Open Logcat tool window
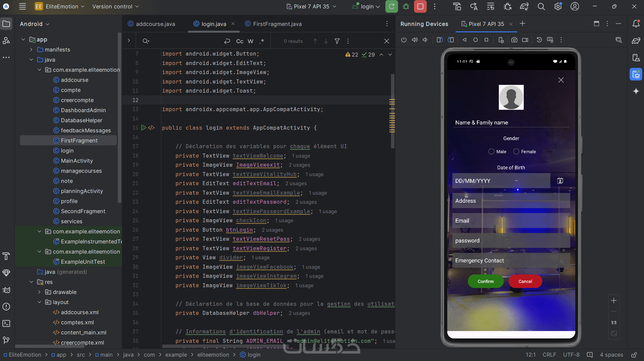The width and height of the screenshot is (644, 361). [x=6, y=290]
